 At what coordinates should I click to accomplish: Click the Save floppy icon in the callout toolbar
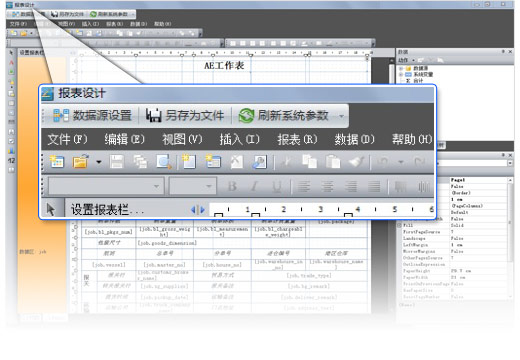tap(117, 162)
